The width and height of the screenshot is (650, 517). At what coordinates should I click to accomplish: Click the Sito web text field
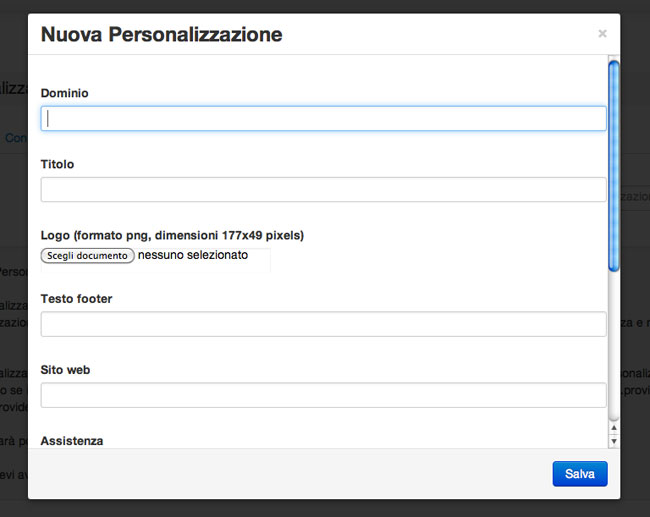coord(323,395)
